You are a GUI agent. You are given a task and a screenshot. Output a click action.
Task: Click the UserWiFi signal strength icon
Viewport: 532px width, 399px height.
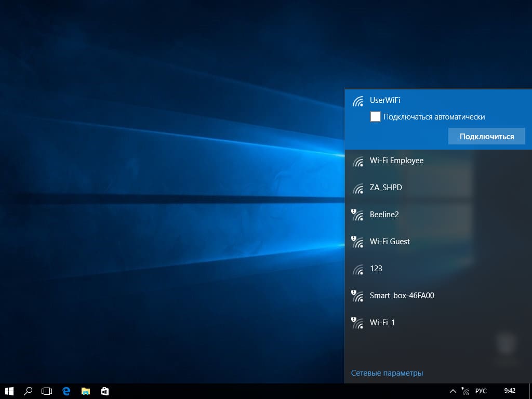(358, 101)
